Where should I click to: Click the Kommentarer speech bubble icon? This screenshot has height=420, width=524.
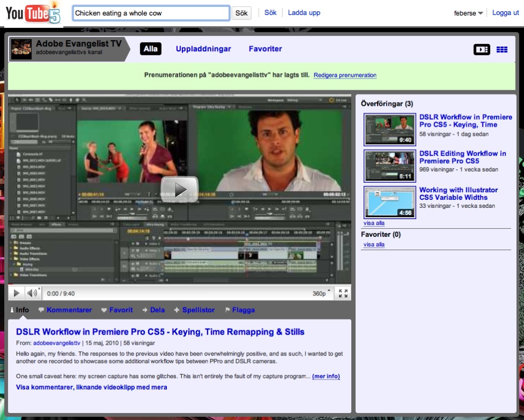[x=41, y=310]
